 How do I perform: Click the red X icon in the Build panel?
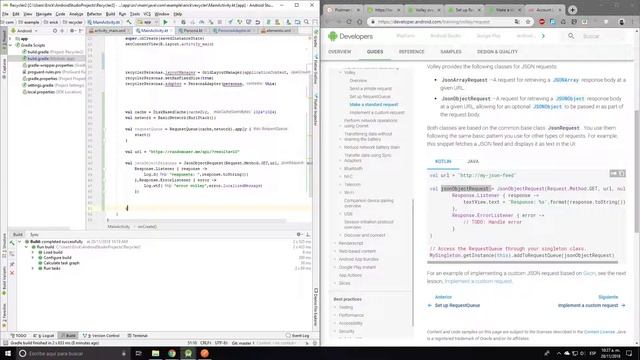(12, 272)
